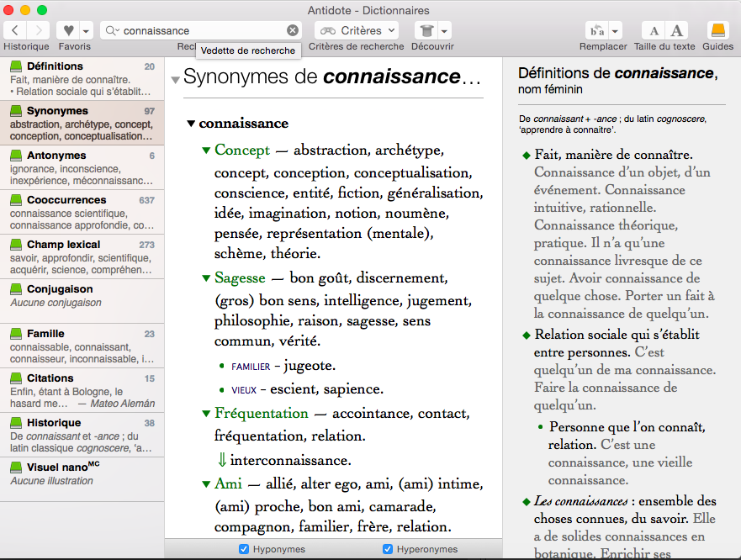Click the green Concept sense heading
741x560 pixels.
[242, 150]
